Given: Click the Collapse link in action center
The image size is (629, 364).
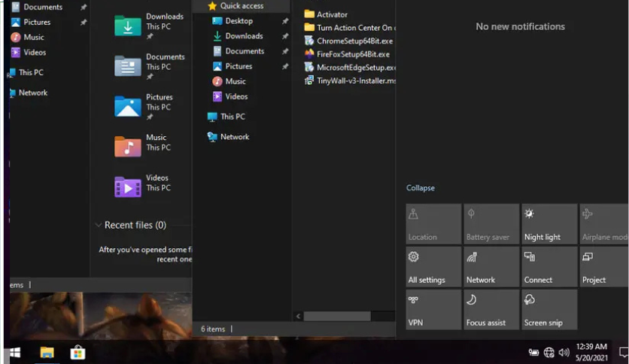Looking at the screenshot, I should 421,187.
